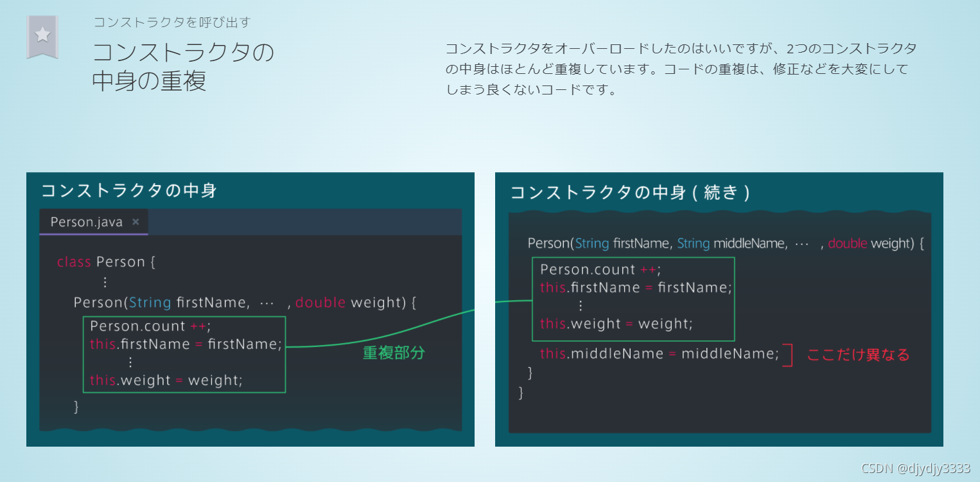Select the Person.java editor tab

(x=94, y=222)
